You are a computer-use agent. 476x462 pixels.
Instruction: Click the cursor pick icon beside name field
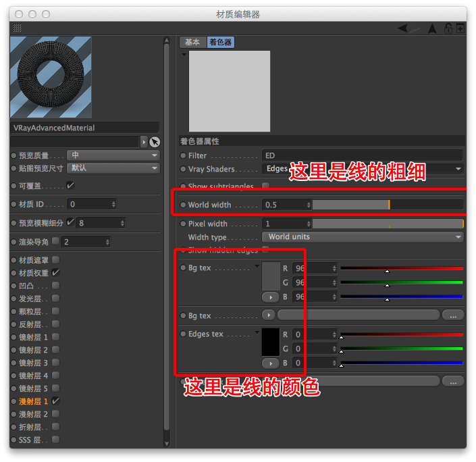pyautogui.click(x=155, y=142)
